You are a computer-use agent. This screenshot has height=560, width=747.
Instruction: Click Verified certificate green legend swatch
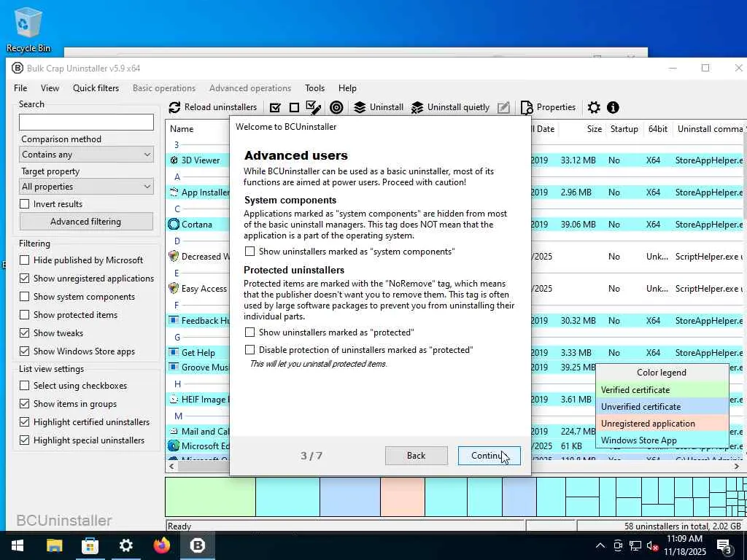click(662, 390)
